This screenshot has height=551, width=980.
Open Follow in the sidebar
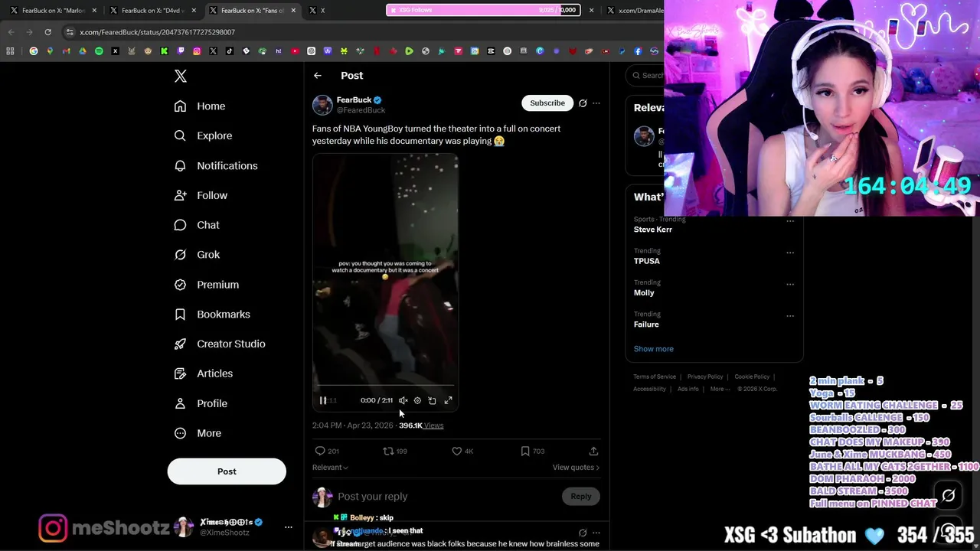(201, 196)
